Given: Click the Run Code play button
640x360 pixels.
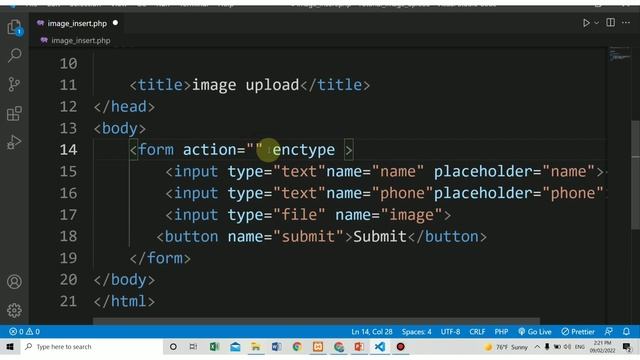Looking at the screenshot, I should click(x=586, y=23).
